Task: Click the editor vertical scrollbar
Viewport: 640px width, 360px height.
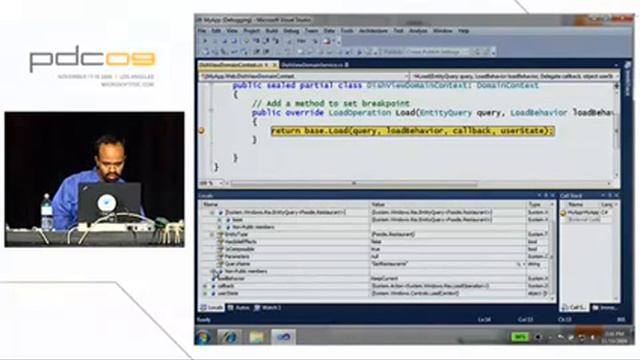Action: [616, 131]
